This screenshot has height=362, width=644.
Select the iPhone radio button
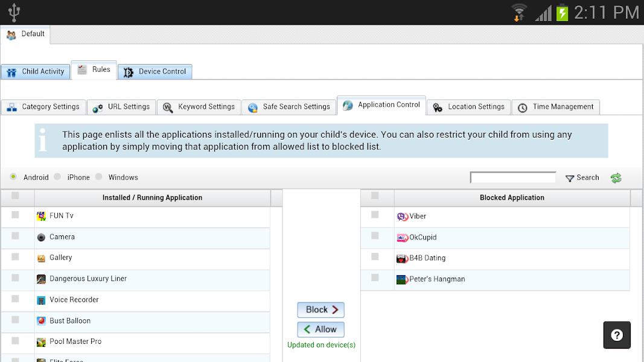pyautogui.click(x=57, y=177)
